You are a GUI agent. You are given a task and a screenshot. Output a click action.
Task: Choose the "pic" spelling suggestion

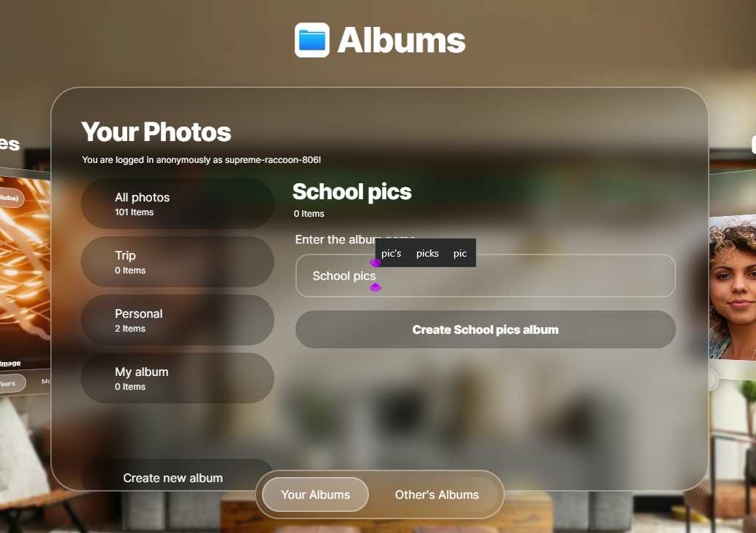pyautogui.click(x=460, y=253)
